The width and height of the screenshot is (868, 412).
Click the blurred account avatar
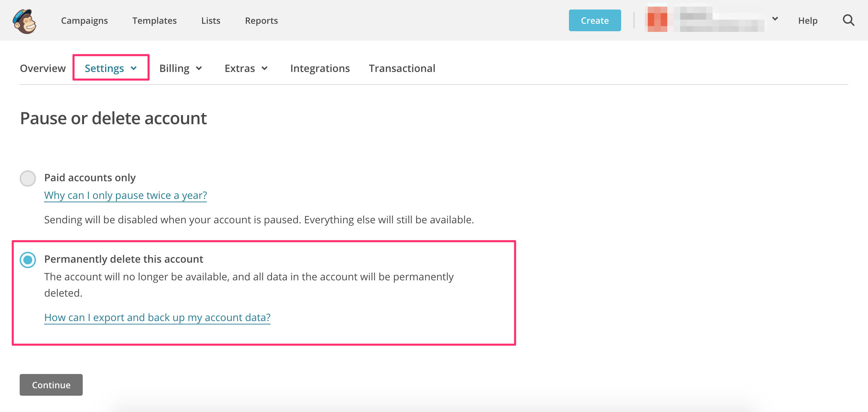[x=657, y=20]
